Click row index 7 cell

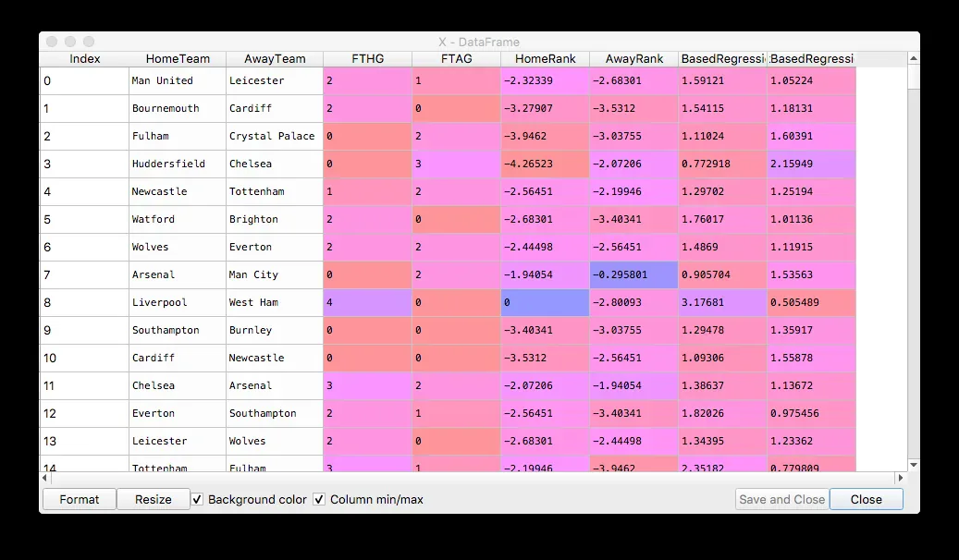84,275
